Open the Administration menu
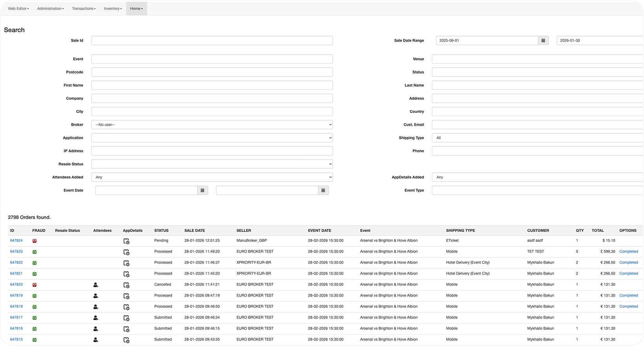Screen dimensions: 644x346 tap(50, 9)
